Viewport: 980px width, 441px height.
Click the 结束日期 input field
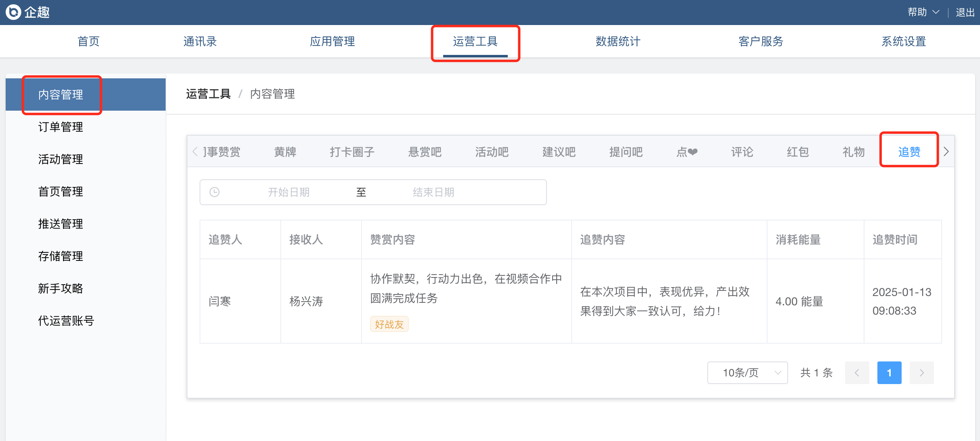pyautogui.click(x=433, y=192)
